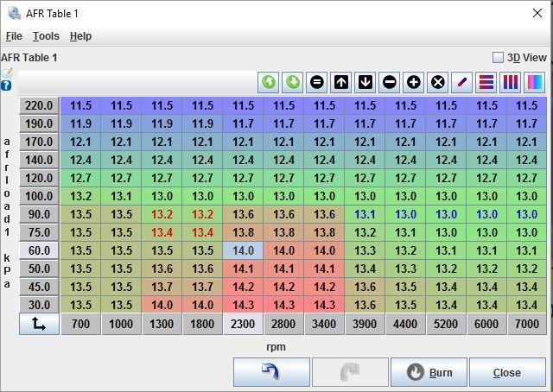This screenshot has width=553, height=392.
Task: Select the 90.0 kPa load header
Action: tap(39, 214)
